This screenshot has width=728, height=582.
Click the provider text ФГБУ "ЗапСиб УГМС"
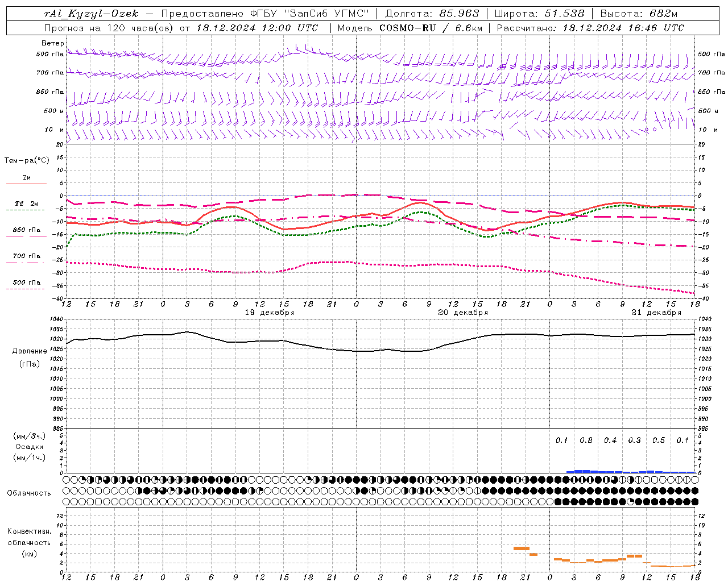pyautogui.click(x=311, y=14)
